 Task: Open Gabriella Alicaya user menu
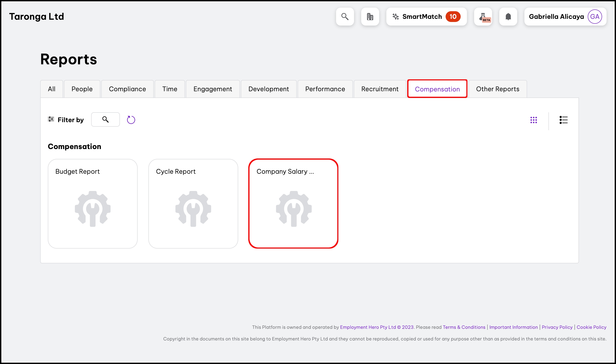[556, 17]
